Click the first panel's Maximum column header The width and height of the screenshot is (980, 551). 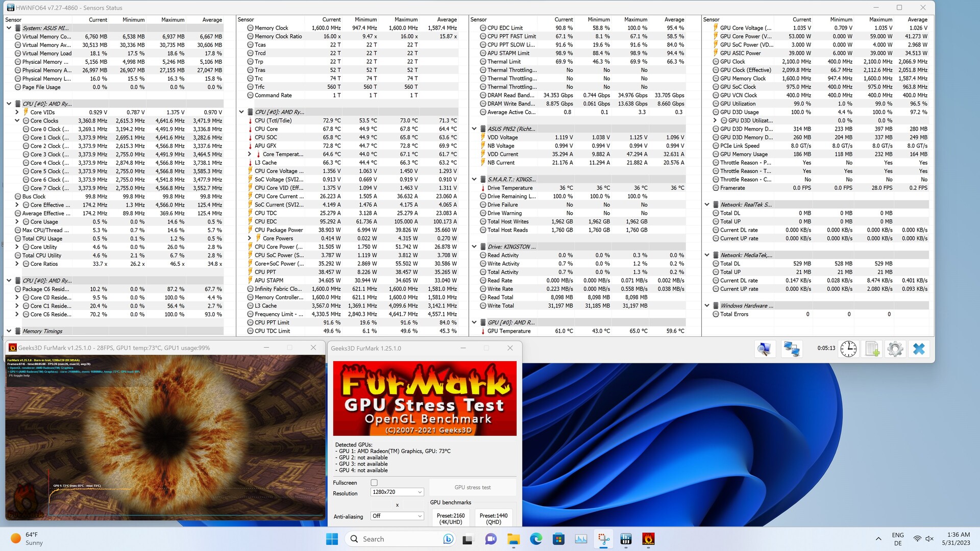click(x=173, y=19)
